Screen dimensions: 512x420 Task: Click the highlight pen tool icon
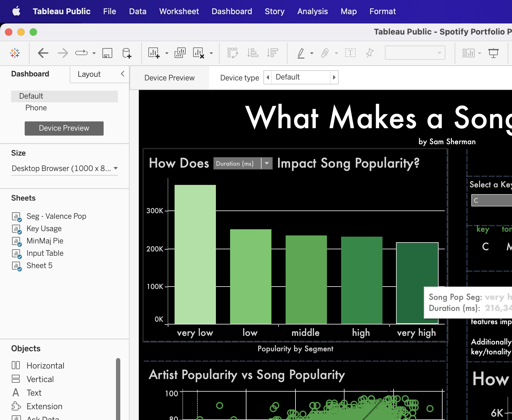[301, 53]
